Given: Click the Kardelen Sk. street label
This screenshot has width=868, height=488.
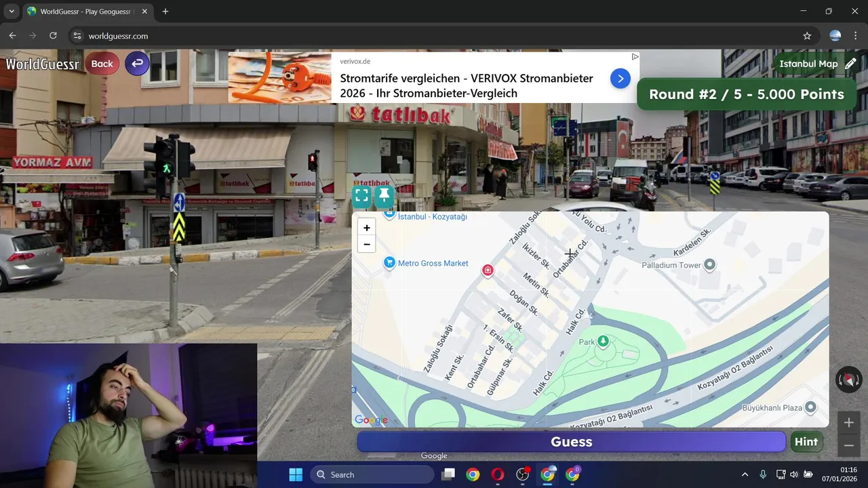Looking at the screenshot, I should pyautogui.click(x=691, y=241).
